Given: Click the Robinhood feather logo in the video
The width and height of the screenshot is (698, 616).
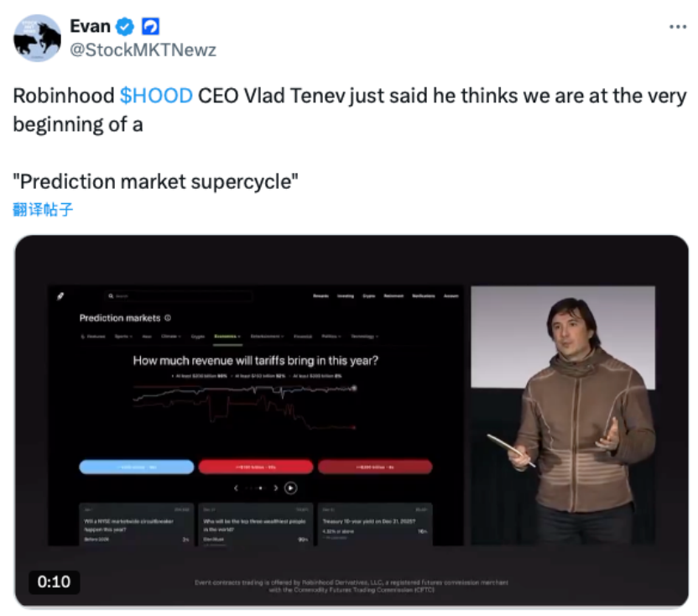Looking at the screenshot, I should (x=60, y=296).
